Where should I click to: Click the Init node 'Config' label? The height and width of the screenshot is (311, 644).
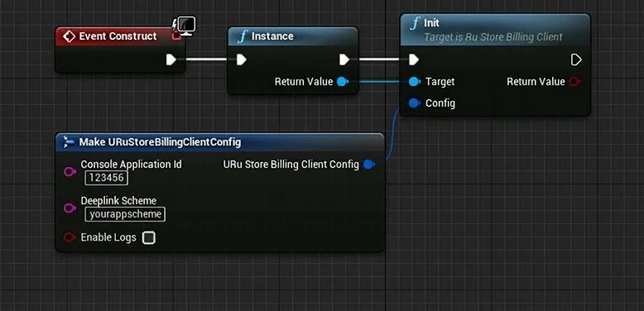point(440,103)
